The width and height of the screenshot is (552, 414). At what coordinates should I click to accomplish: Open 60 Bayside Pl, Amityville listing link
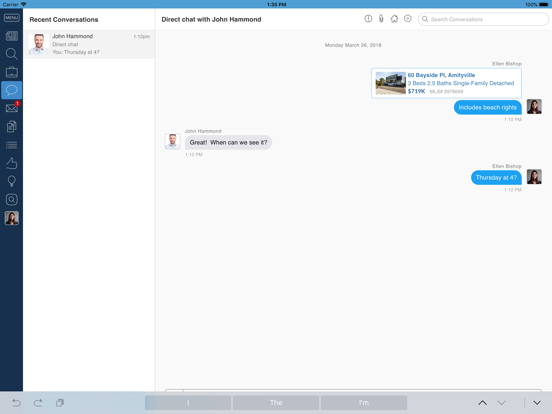441,75
